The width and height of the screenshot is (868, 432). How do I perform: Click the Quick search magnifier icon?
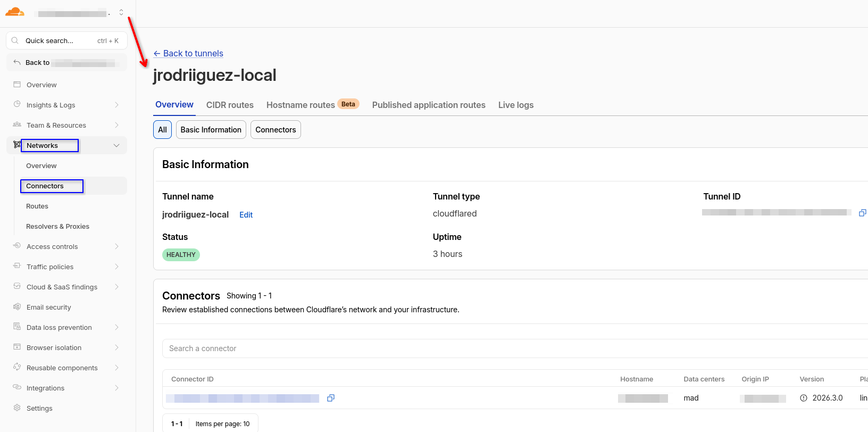coord(15,40)
